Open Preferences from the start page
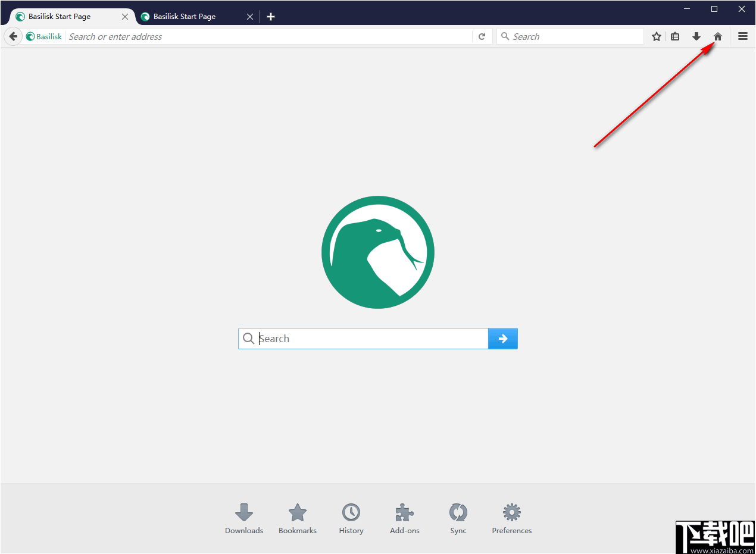The height and width of the screenshot is (554, 756). (x=512, y=519)
